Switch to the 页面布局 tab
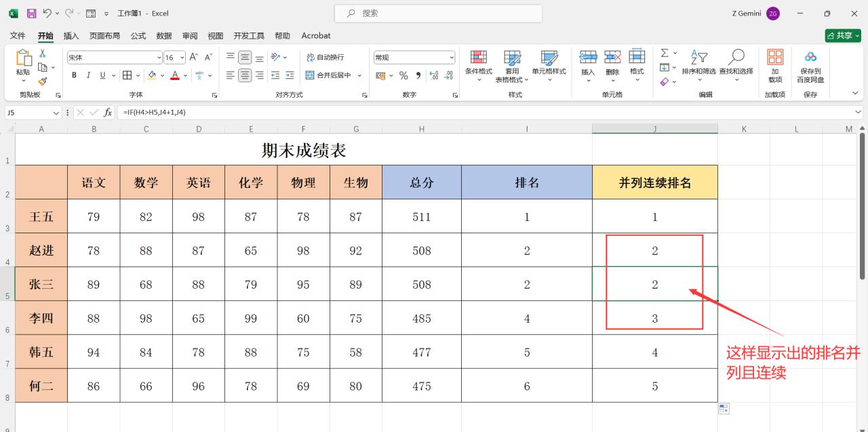 [104, 35]
